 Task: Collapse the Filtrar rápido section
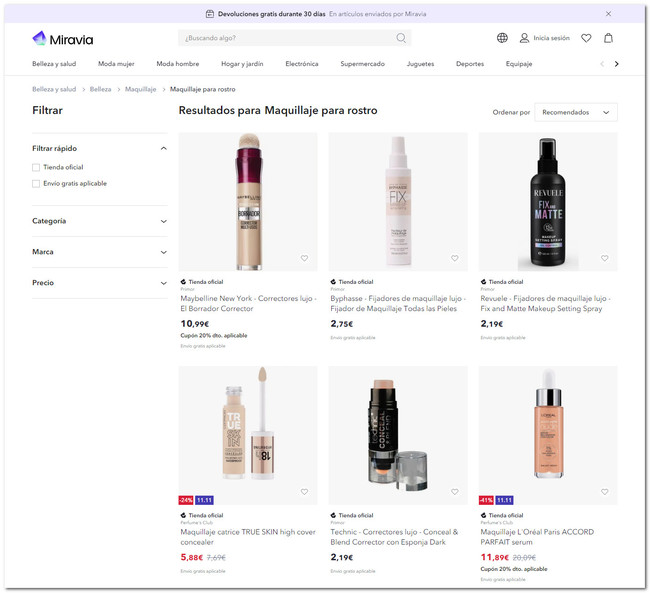click(99, 148)
